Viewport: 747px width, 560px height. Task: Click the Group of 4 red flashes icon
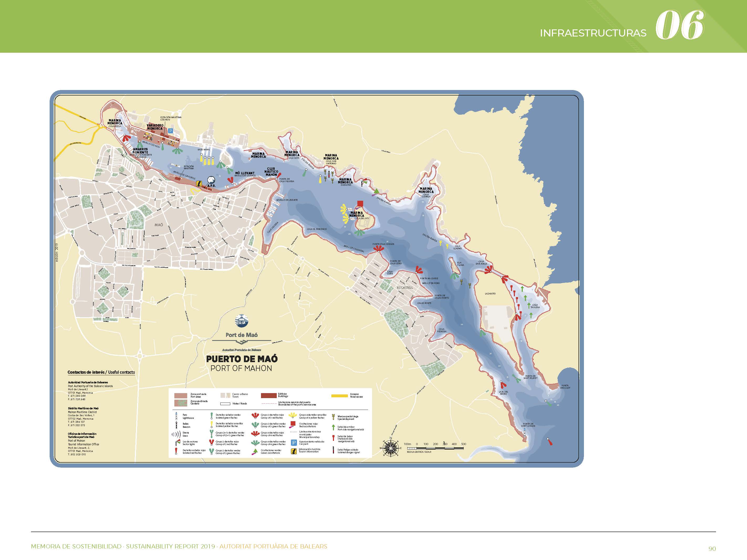255,434
